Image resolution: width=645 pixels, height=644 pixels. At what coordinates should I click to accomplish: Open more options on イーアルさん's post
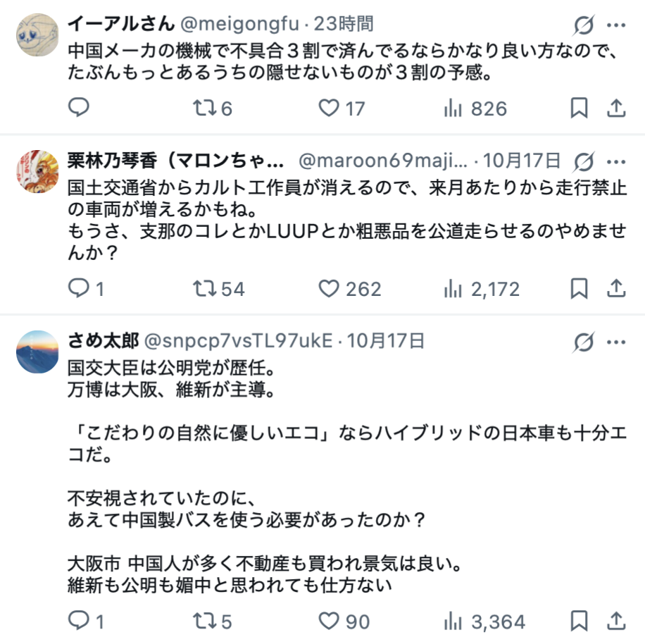coord(616,25)
